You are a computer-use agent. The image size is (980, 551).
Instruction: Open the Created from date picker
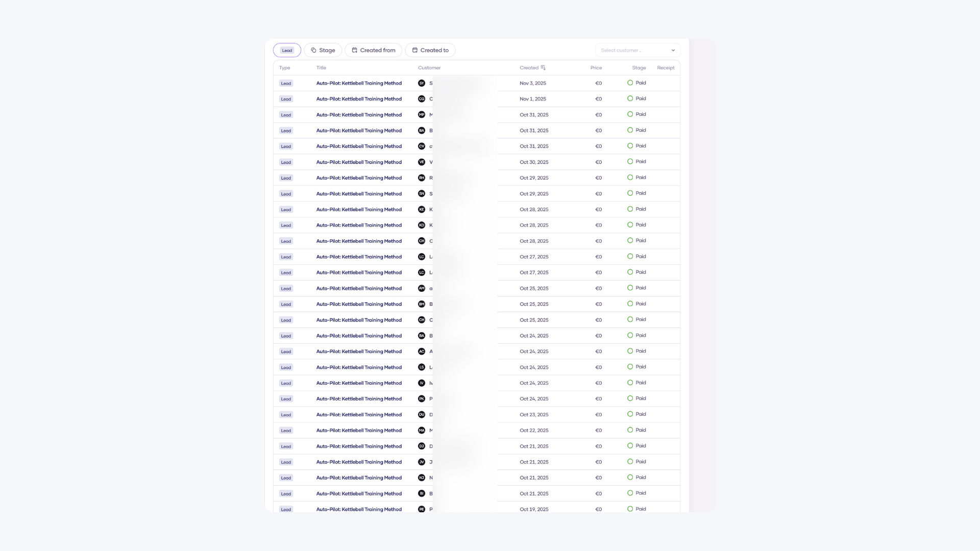pyautogui.click(x=373, y=51)
